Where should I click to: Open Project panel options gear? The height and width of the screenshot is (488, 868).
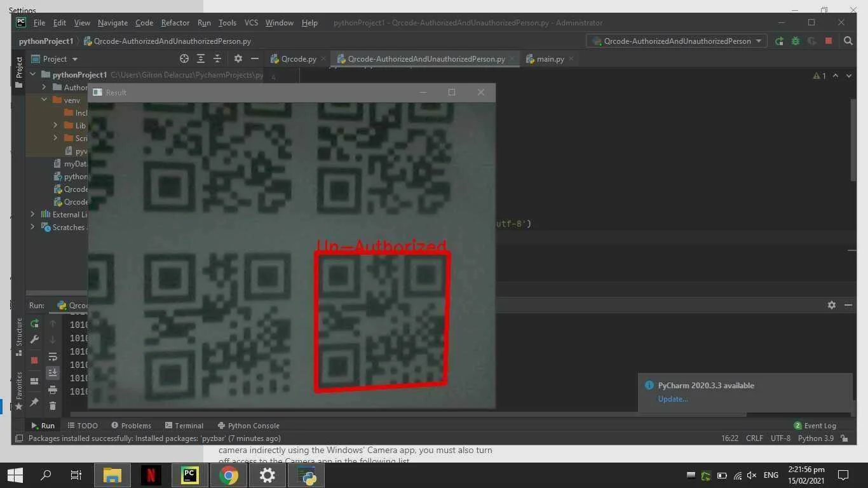[238, 58]
